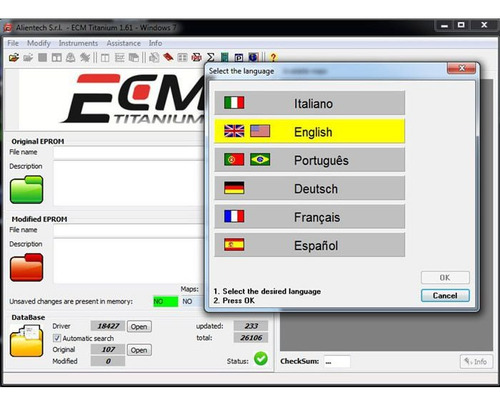The image size is (500, 405).
Task: Click the Driver count 18427
Action: [108, 326]
